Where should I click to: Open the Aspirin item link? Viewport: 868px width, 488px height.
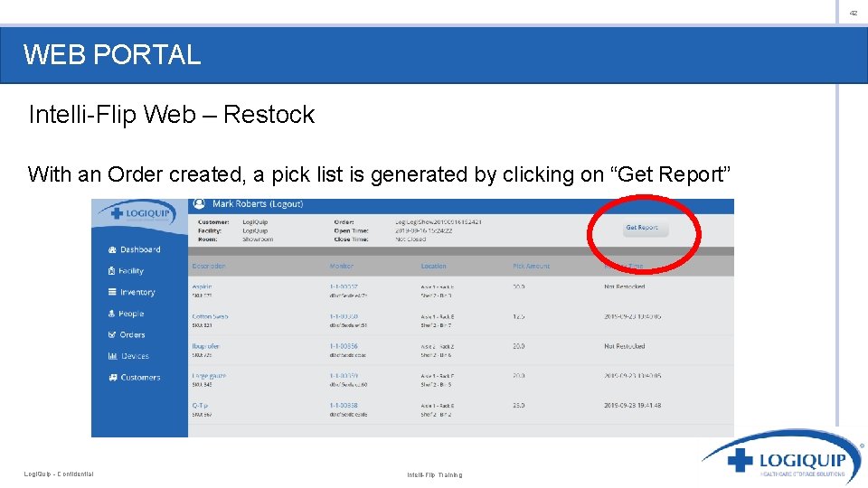coord(202,286)
